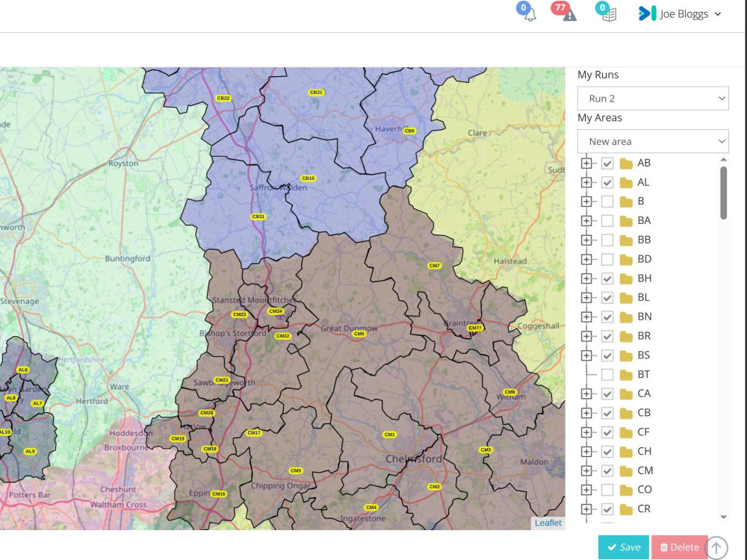Image resolution: width=747 pixels, height=560 pixels.
Task: Select the CF folder icon
Action: coord(626,432)
